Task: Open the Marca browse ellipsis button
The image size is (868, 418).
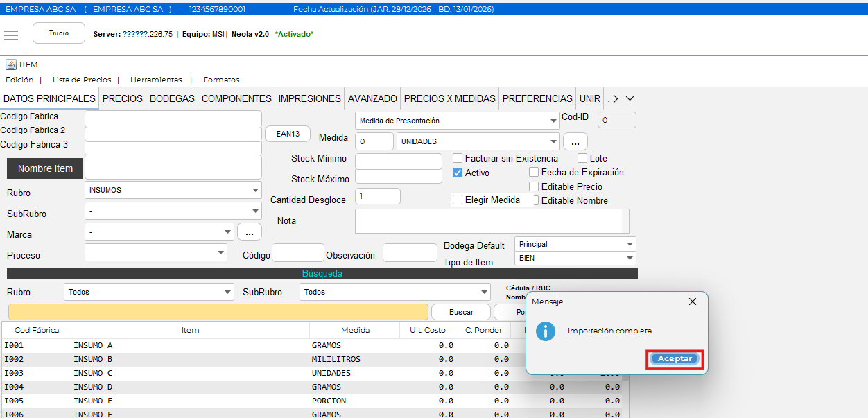Action: click(x=249, y=232)
